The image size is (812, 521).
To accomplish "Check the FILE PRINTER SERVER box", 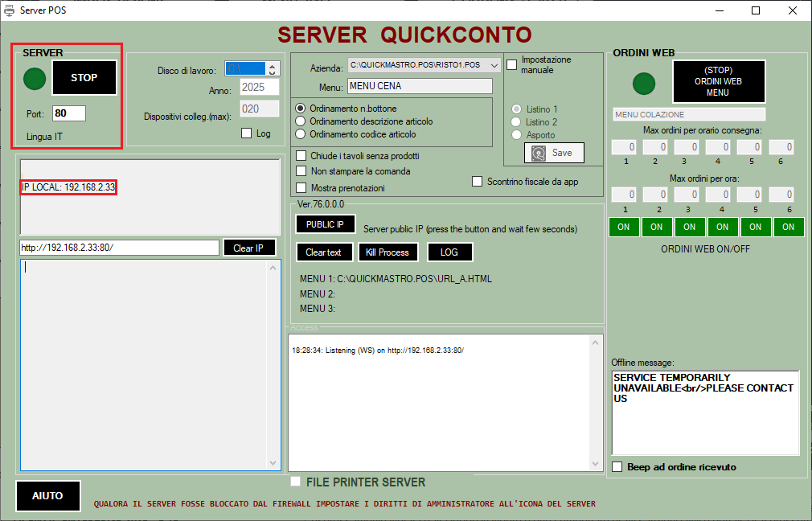I will [x=296, y=482].
